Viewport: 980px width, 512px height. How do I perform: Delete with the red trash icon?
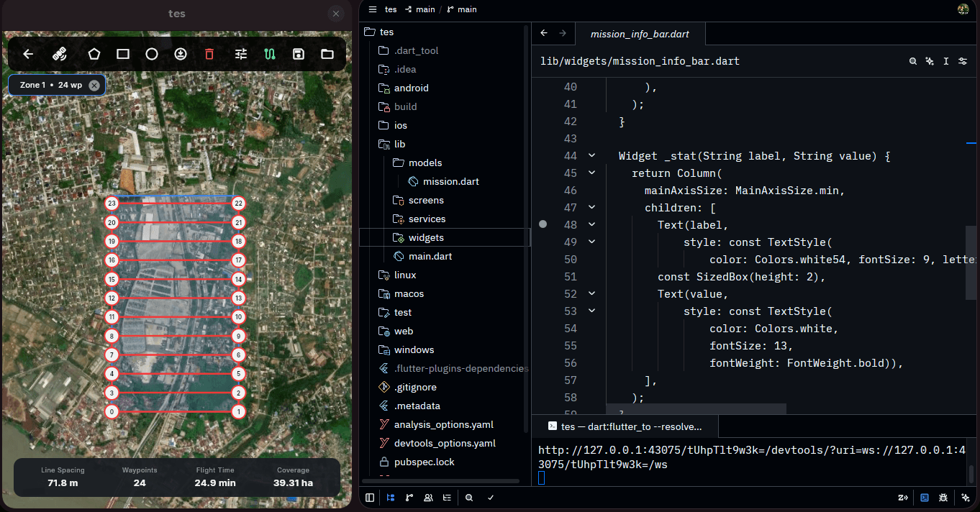[x=209, y=54]
